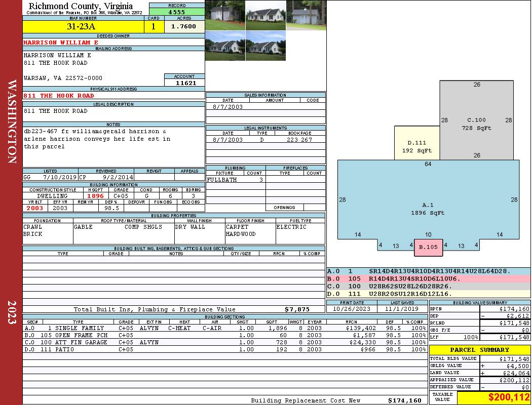Select the mailing city line WARSAW, VA 22572-0000
Viewport: 532px width, 405px height.
63,78
